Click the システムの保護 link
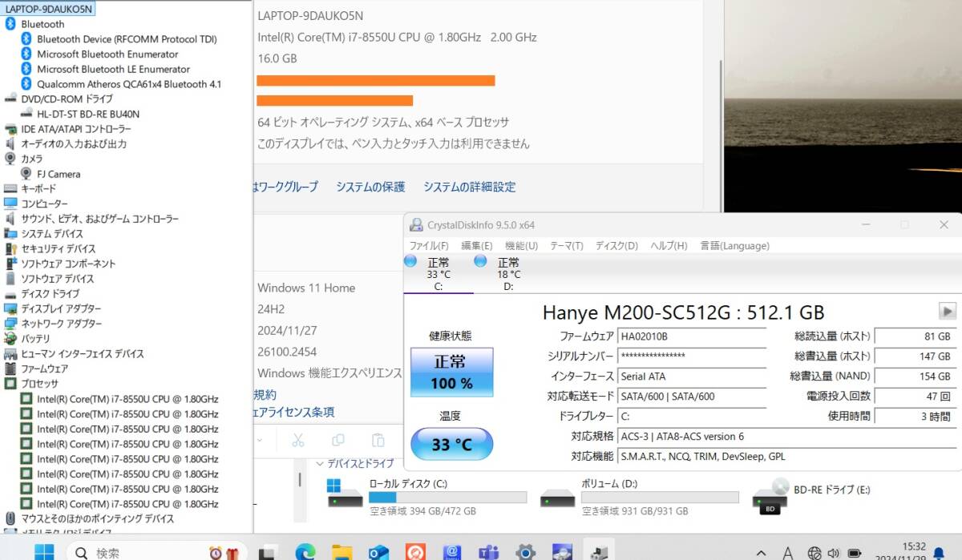 [370, 186]
